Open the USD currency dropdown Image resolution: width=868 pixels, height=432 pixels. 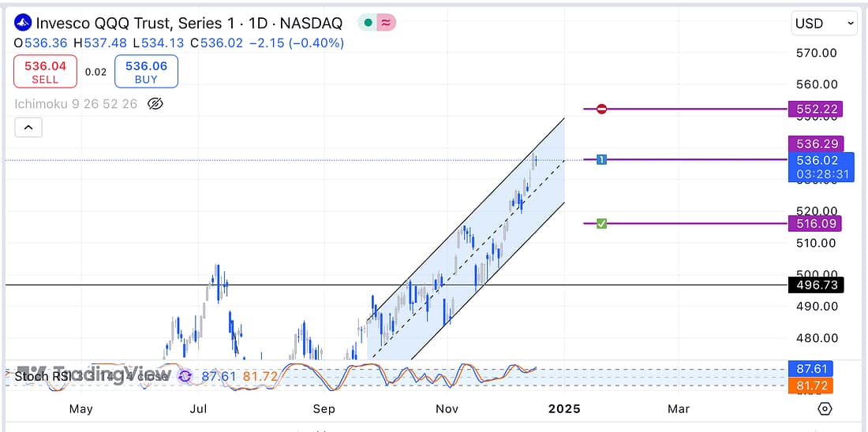[x=824, y=24]
